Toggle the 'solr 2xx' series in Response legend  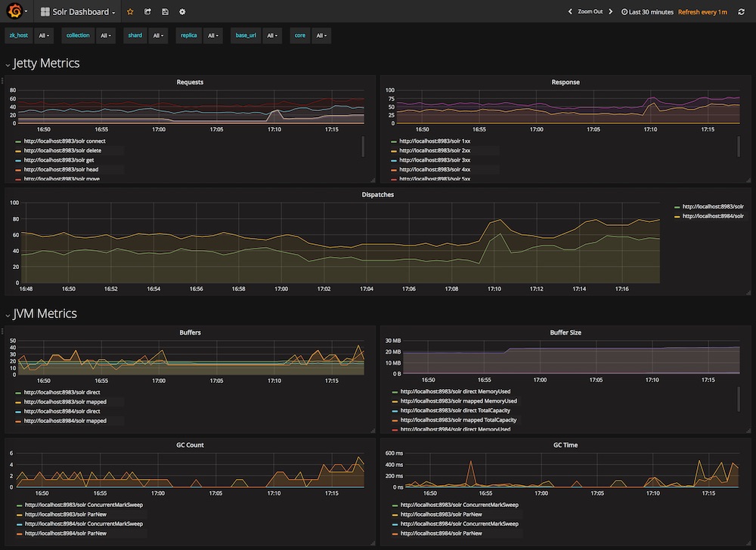pyautogui.click(x=434, y=151)
